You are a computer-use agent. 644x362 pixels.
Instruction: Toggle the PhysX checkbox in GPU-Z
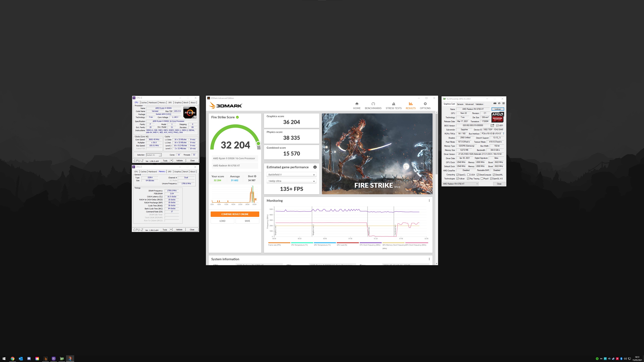click(482, 179)
